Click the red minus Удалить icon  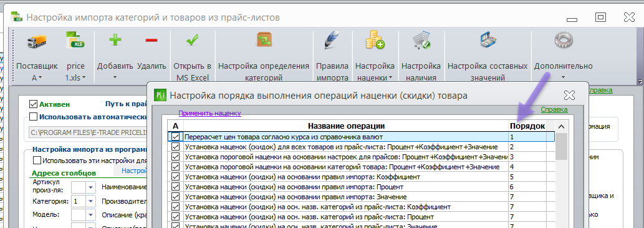[x=151, y=40]
